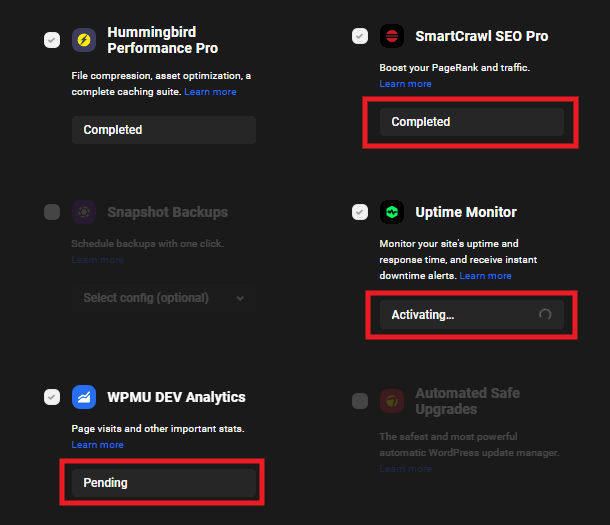Open the Snapshot Backups select config dropdown
The width and height of the screenshot is (610, 525).
point(163,298)
